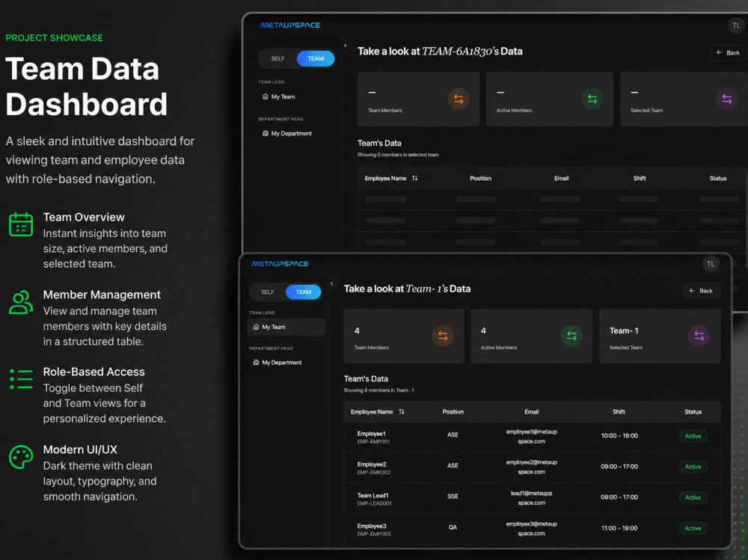This screenshot has width=748, height=560.
Task: Switch to TEAM view in front window
Action: [304, 292]
